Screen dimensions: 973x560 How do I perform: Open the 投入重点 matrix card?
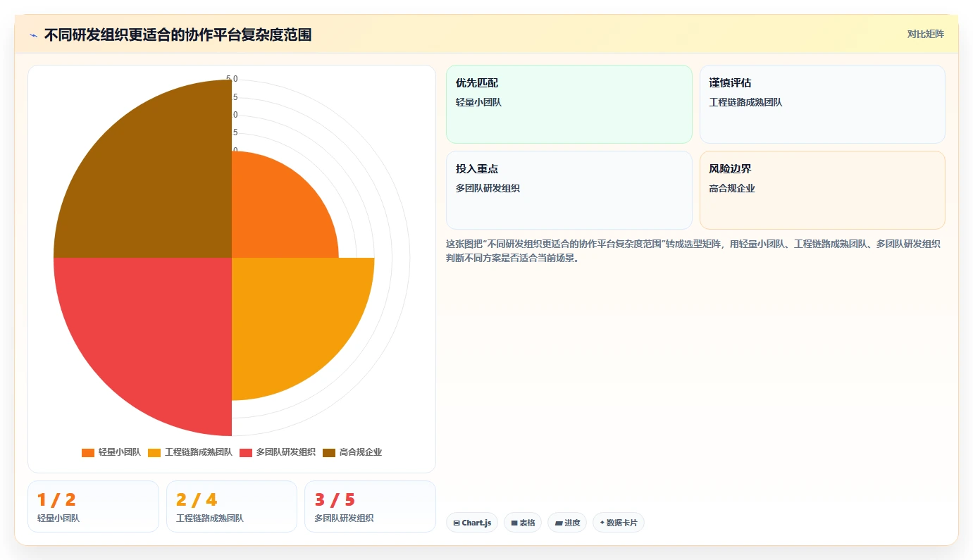click(x=569, y=190)
